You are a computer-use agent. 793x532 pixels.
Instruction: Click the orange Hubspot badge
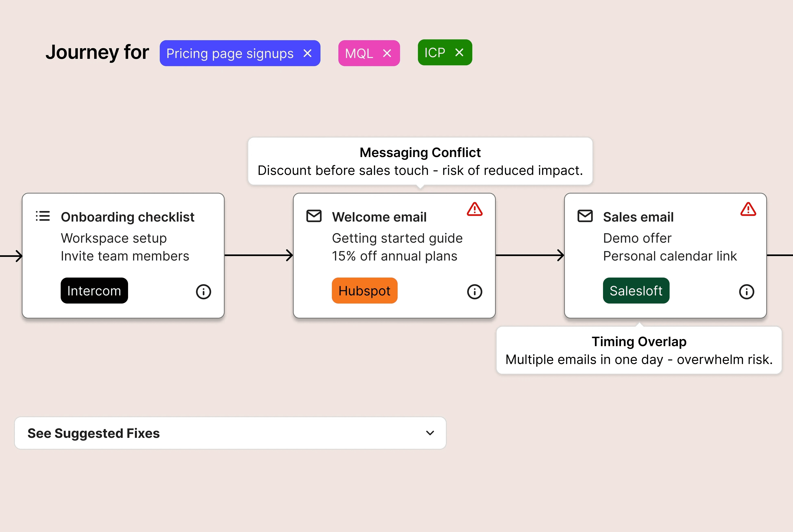365,291
